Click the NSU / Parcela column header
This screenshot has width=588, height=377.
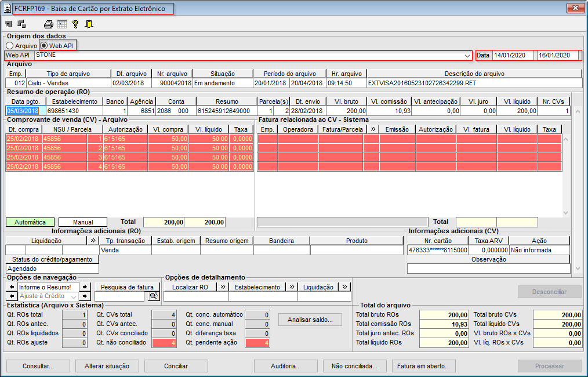click(72, 129)
